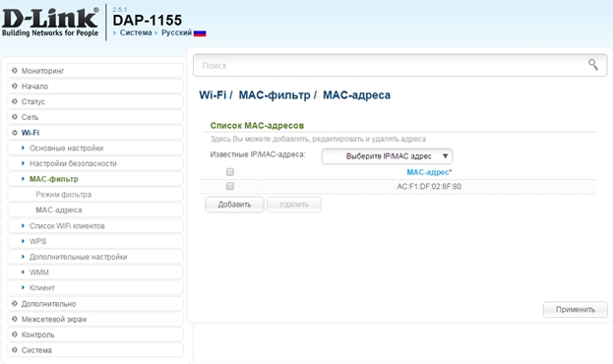613x364 pixels.
Task: Click the Применить button
Action: click(x=576, y=309)
